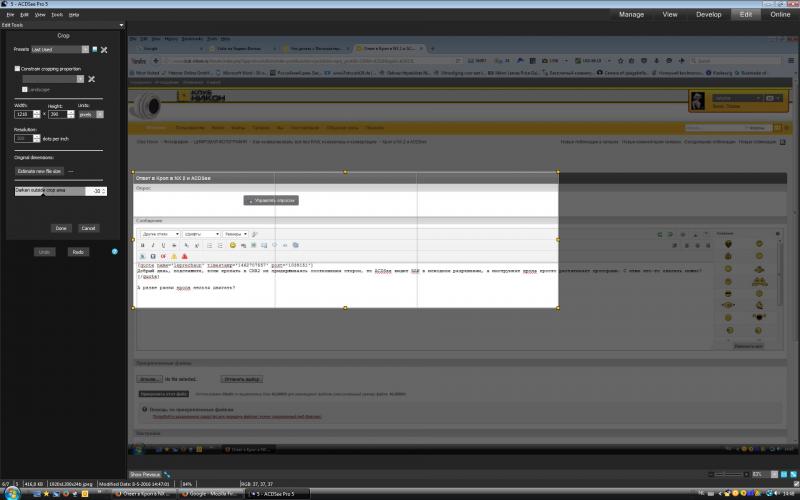
Task: Click Estimate new file size button
Action: pos(39,171)
